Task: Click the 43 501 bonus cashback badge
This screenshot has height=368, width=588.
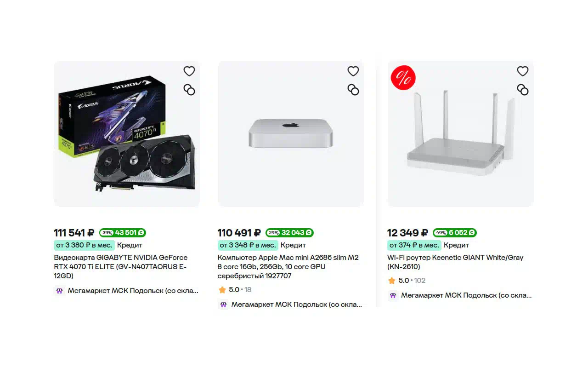Action: click(x=123, y=233)
